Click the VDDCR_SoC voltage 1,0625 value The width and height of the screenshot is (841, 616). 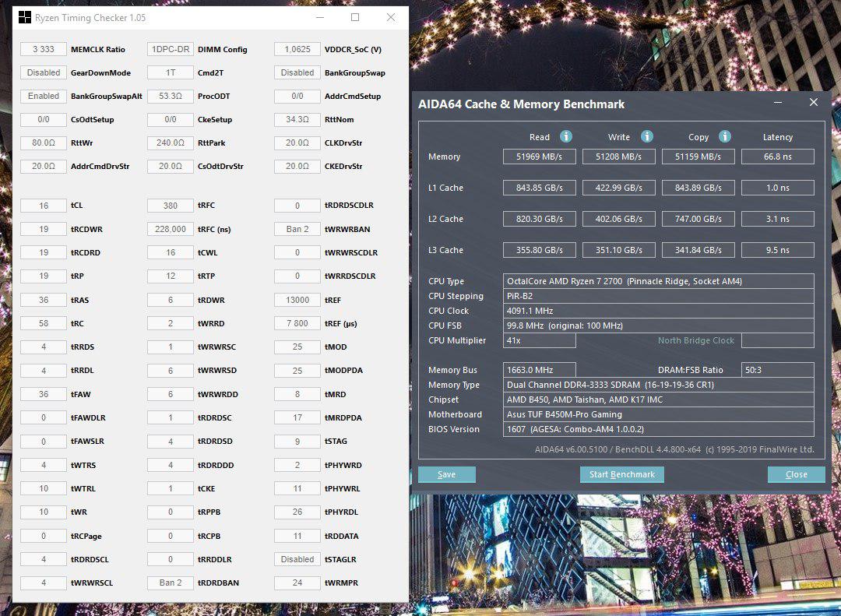click(x=297, y=49)
